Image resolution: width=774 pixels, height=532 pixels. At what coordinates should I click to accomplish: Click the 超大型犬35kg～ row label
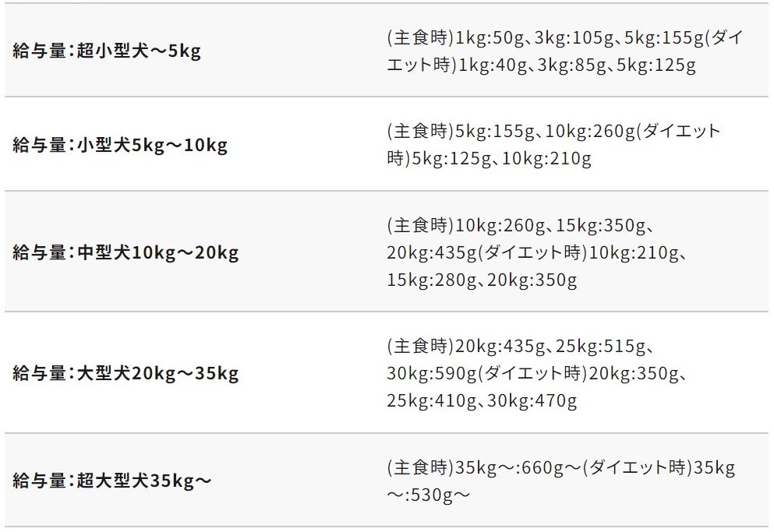112,481
